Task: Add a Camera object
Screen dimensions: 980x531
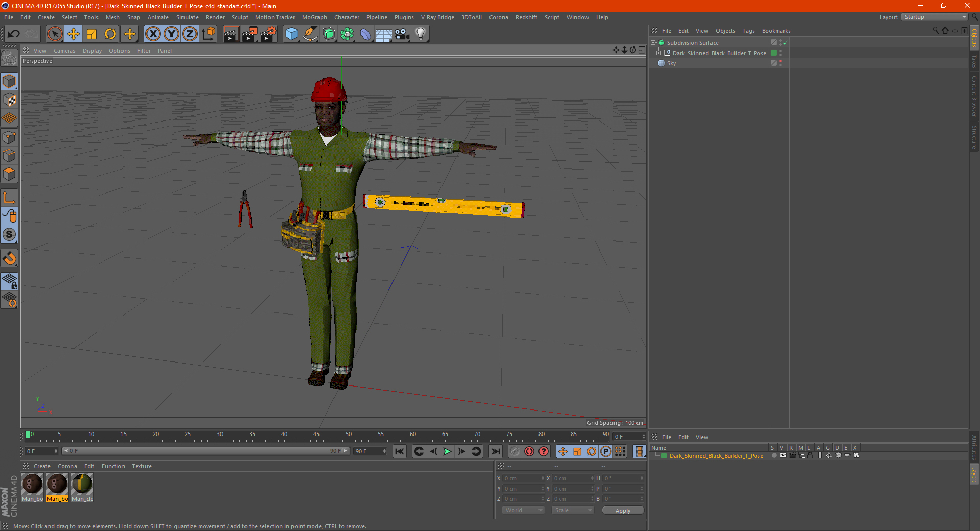Action: pyautogui.click(x=402, y=34)
